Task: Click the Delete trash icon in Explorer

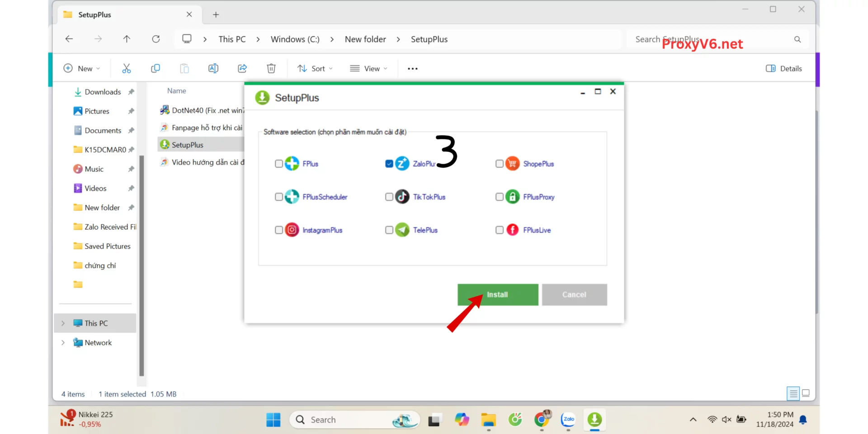Action: tap(271, 68)
